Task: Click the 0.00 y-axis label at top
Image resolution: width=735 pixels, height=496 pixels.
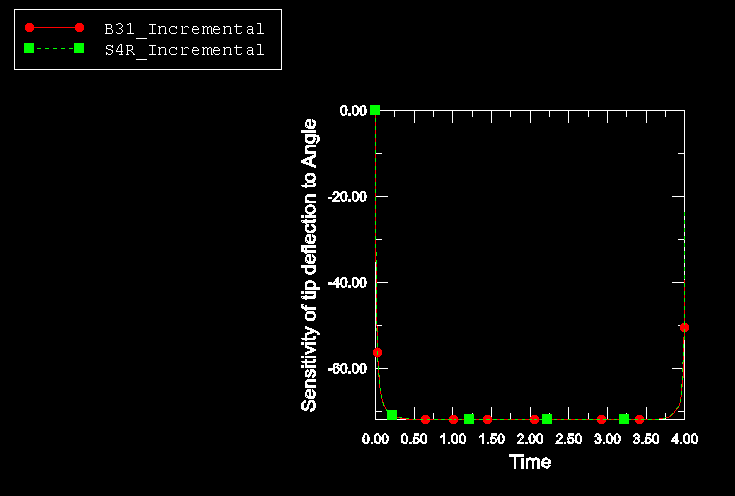Action: (353, 111)
